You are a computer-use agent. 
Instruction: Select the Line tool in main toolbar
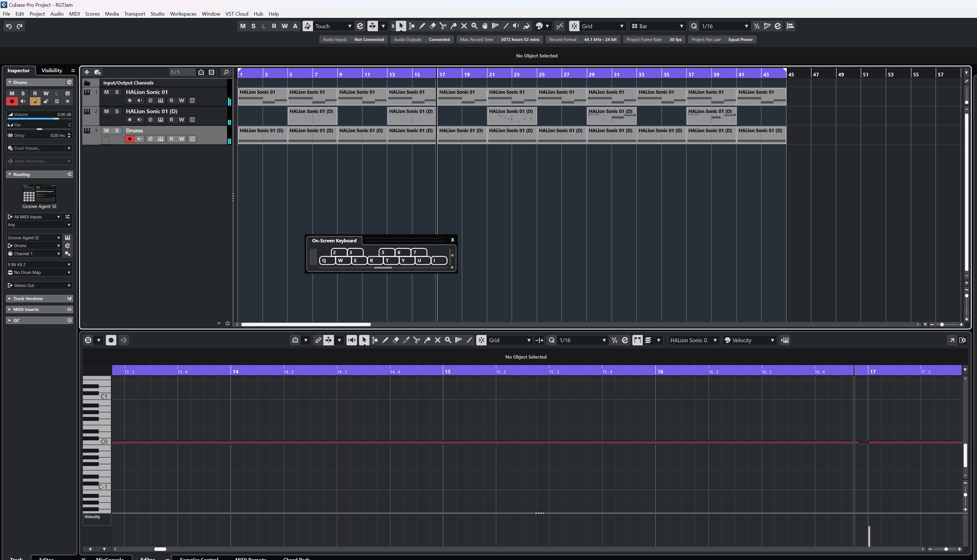pyautogui.click(x=506, y=26)
